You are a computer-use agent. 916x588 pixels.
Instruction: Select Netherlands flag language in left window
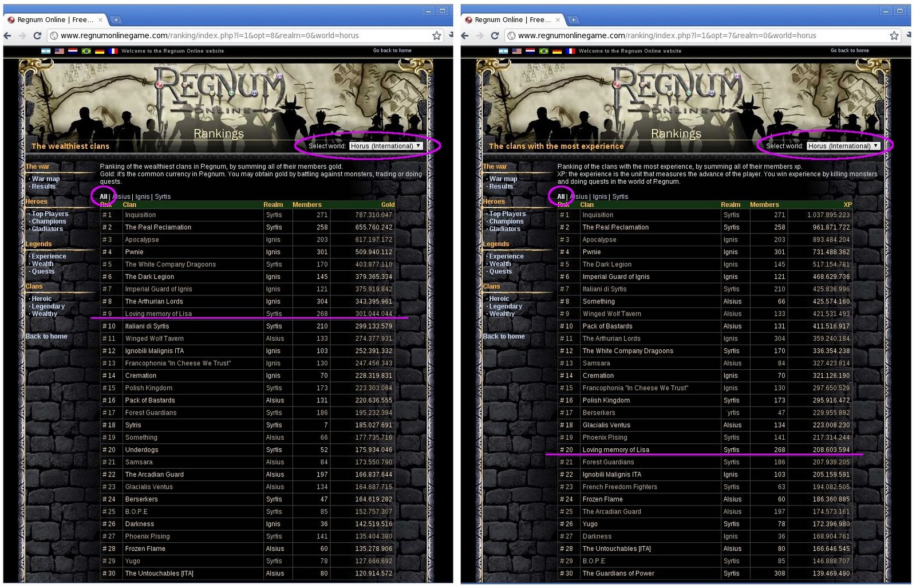[73, 51]
